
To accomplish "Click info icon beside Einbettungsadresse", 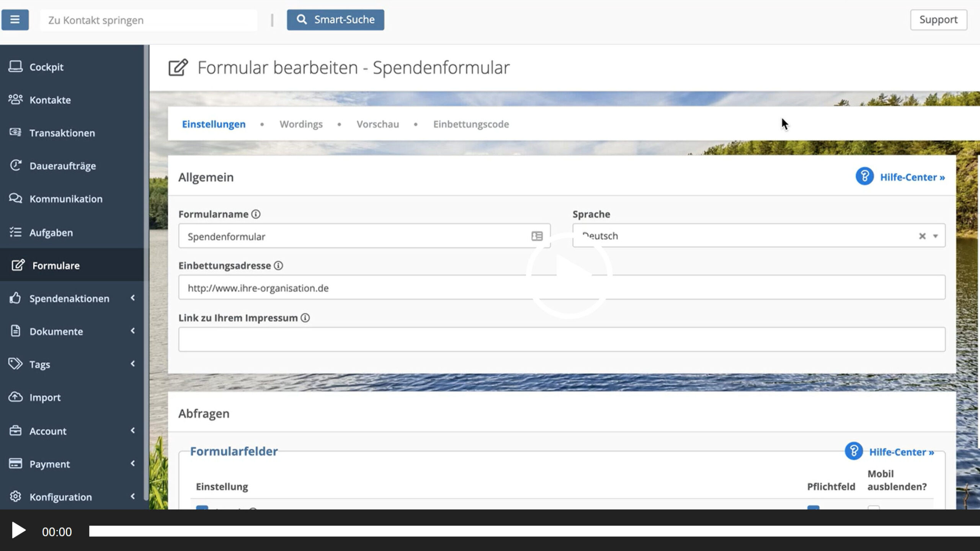I will coord(278,266).
